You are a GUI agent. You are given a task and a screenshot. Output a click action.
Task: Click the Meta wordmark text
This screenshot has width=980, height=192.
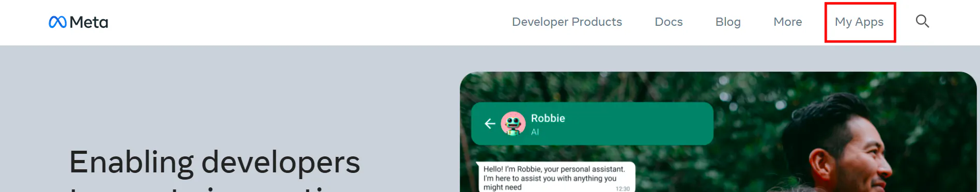(x=89, y=22)
